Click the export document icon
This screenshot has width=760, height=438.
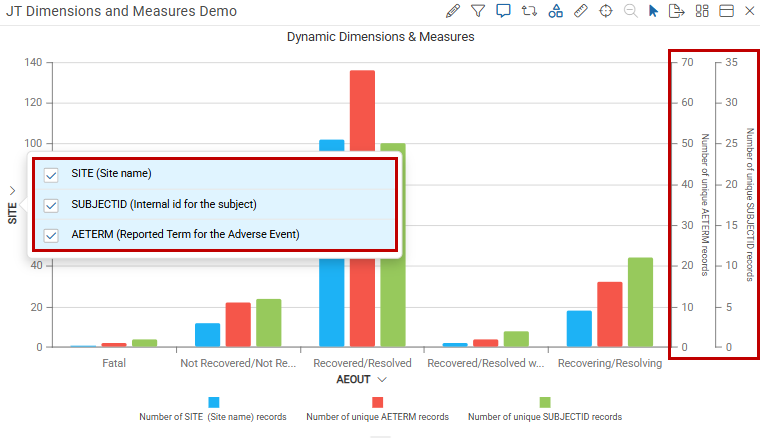tap(676, 11)
